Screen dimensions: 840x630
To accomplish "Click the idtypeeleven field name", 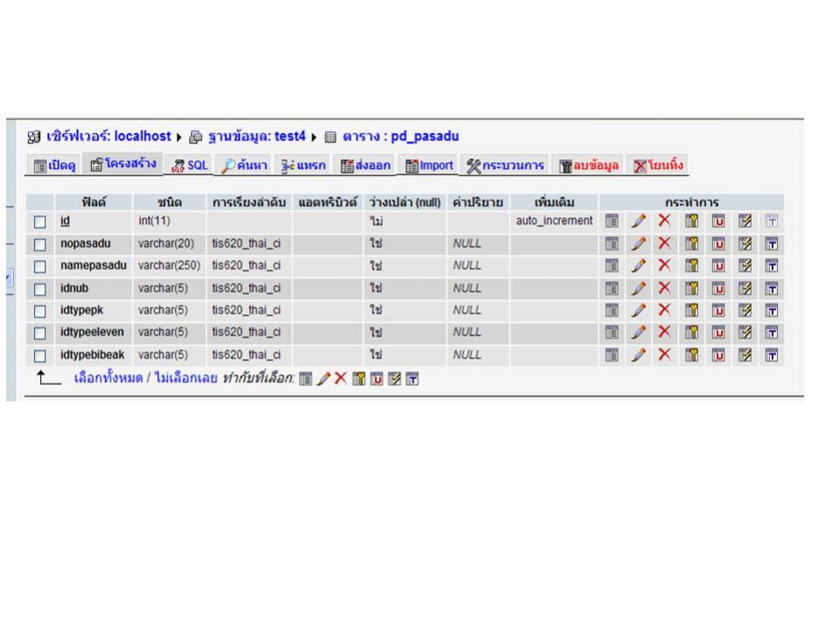I will (92, 332).
